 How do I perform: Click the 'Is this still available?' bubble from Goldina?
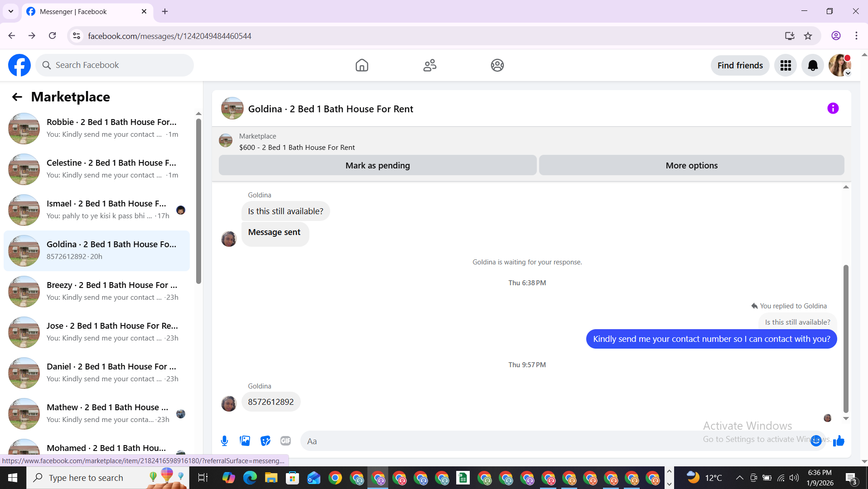[285, 211]
